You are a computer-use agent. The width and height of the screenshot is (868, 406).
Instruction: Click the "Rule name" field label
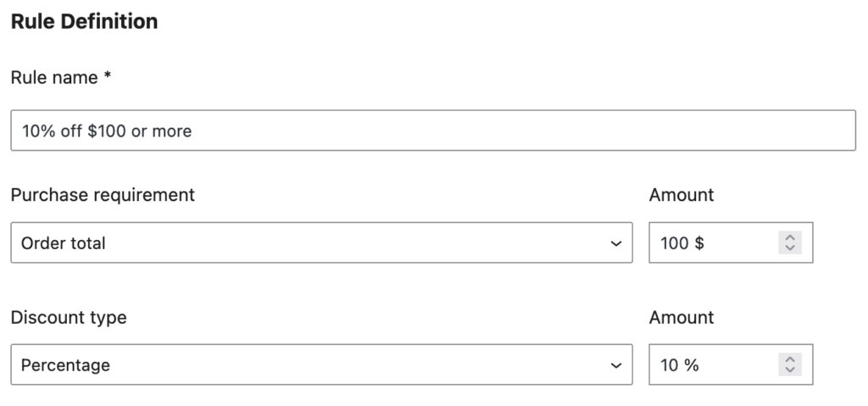pos(54,77)
